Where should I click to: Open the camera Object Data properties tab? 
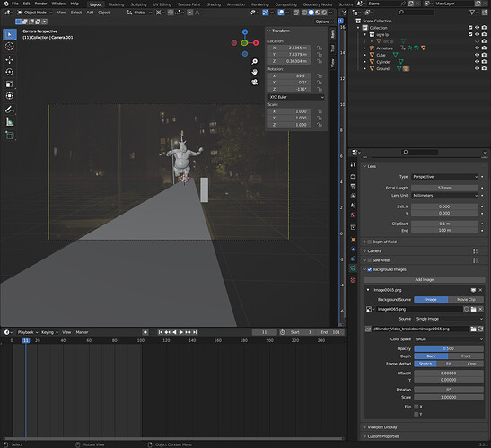click(354, 268)
